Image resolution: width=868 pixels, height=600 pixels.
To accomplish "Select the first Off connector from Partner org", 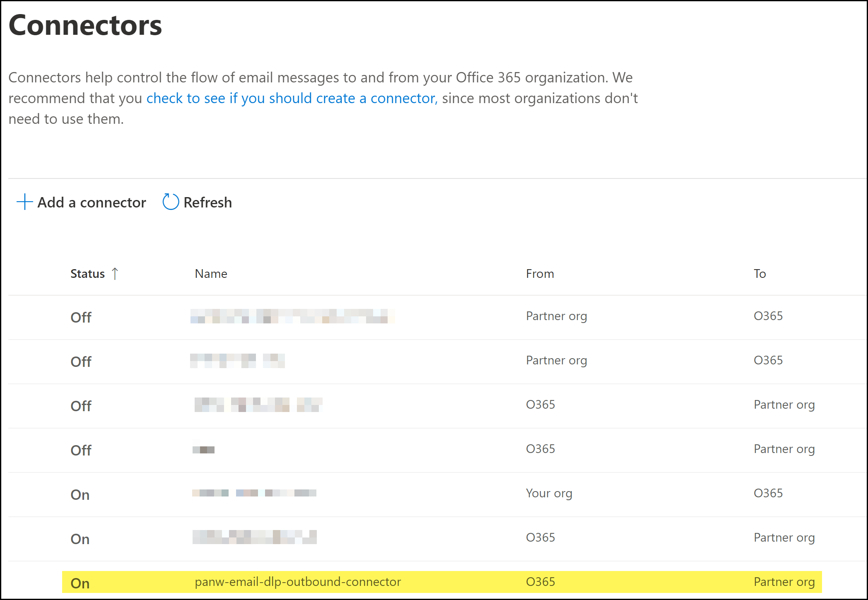I will pos(292,316).
